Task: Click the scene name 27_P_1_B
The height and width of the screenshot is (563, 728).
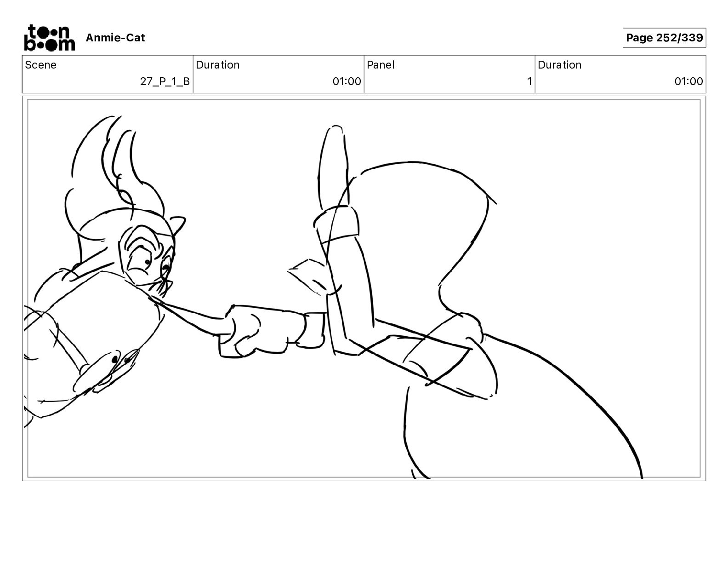Action: [165, 81]
